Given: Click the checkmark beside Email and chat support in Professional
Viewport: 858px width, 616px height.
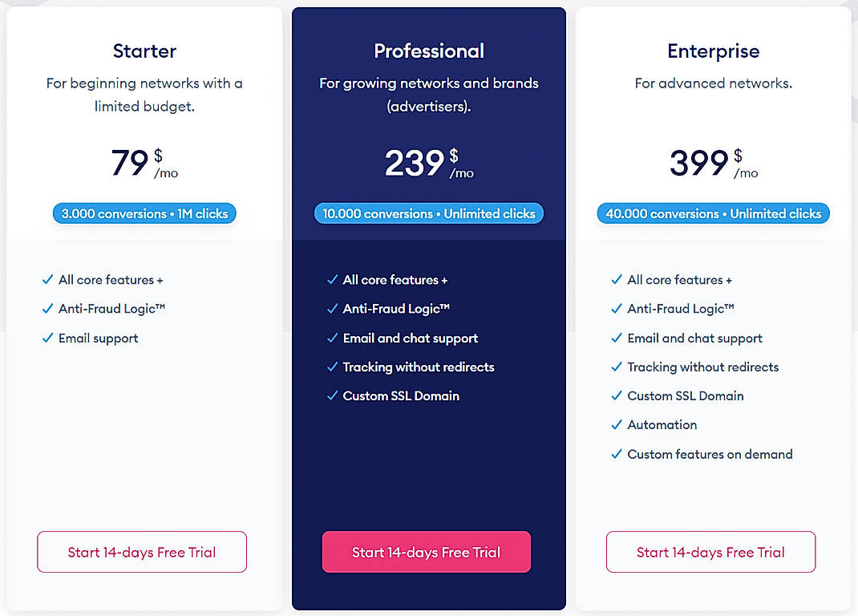Looking at the screenshot, I should pyautogui.click(x=331, y=338).
